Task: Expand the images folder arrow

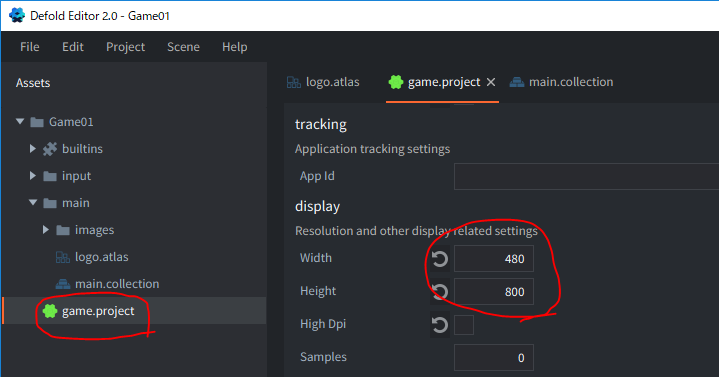Action: 45,229
